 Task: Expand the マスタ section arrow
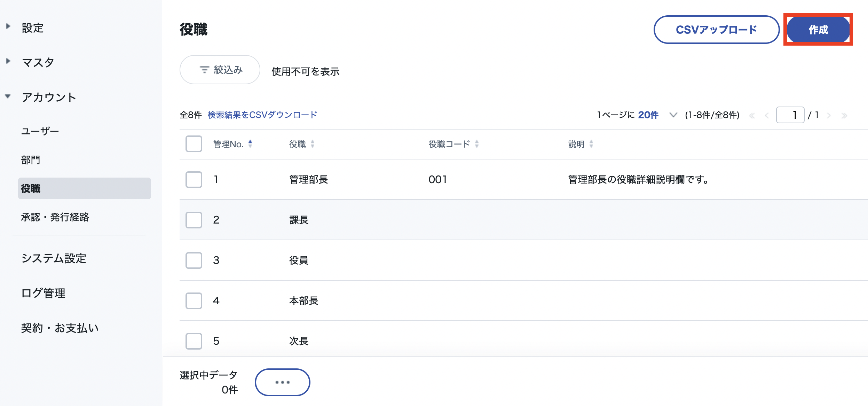tap(8, 61)
